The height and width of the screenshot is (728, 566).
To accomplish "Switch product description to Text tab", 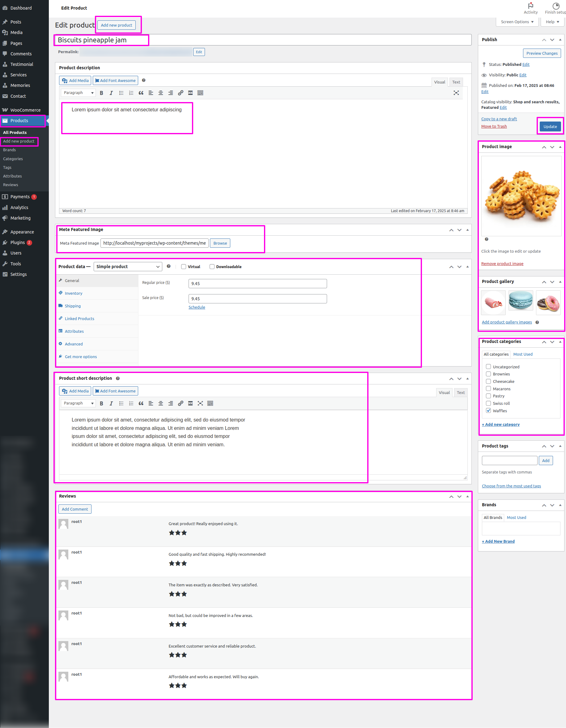I will [456, 82].
